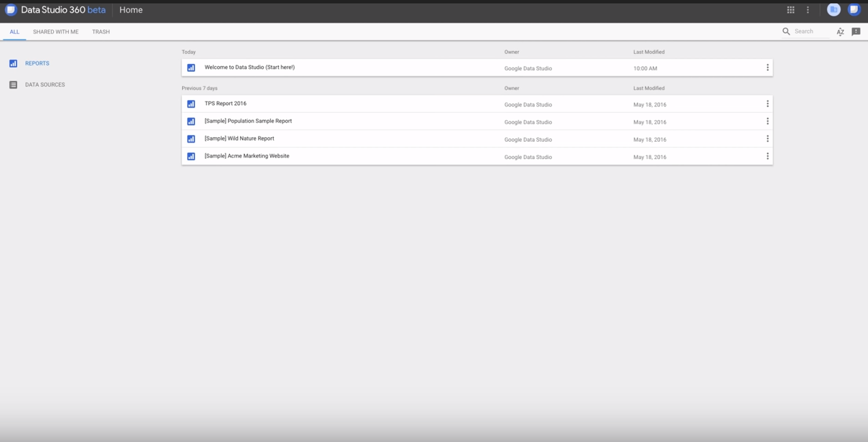Click the Data Studio logo icon
Viewport: 868px width, 442px height.
click(x=10, y=10)
